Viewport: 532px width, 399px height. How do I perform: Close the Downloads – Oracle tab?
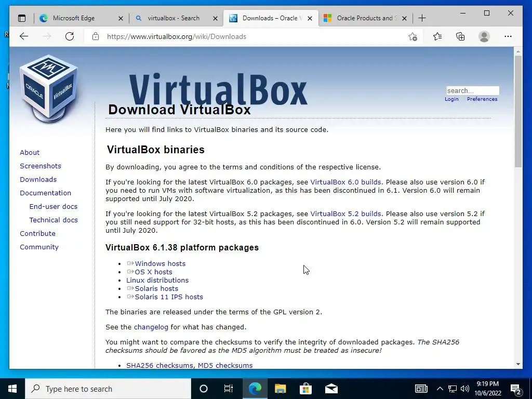pos(310,18)
